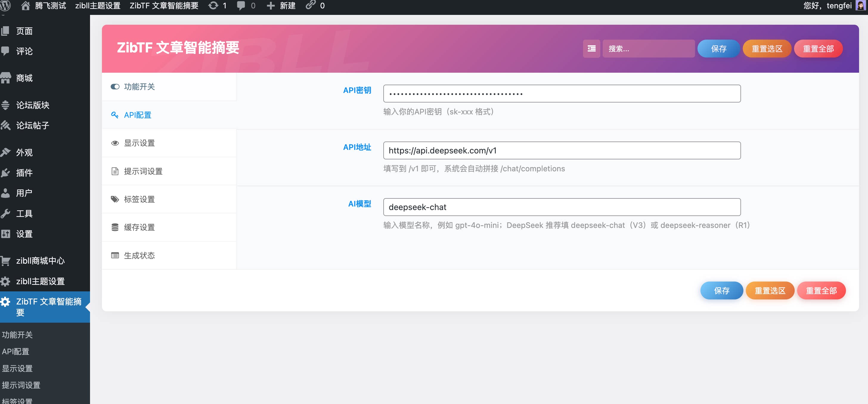Open the 功能开关 toggle tab
Image resolution: width=868 pixels, height=404 pixels.
click(139, 87)
